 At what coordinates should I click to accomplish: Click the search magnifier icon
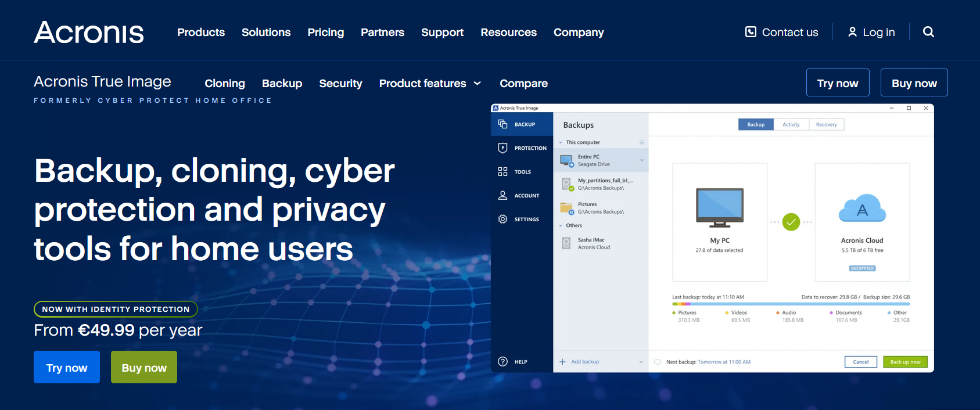(928, 32)
